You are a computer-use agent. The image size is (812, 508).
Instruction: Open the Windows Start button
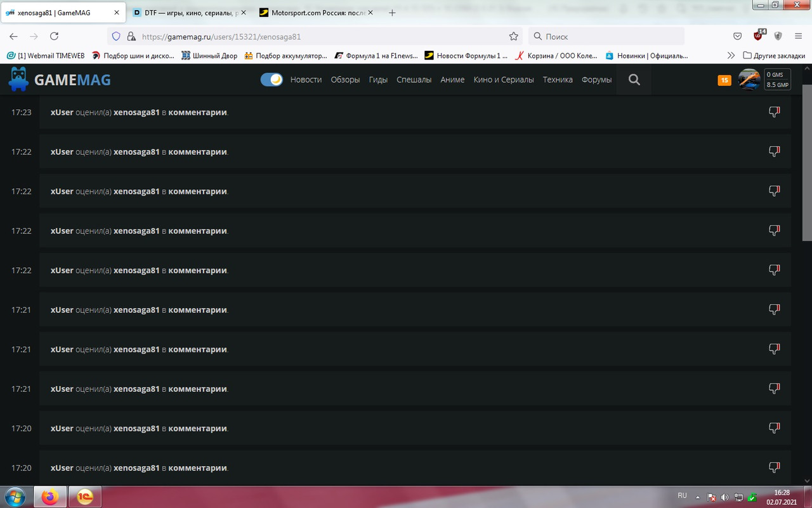point(15,496)
